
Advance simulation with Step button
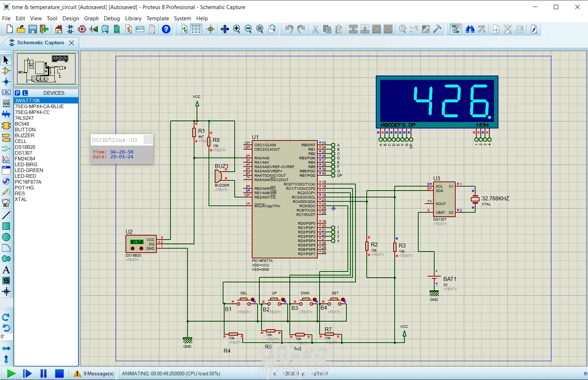(x=27, y=373)
